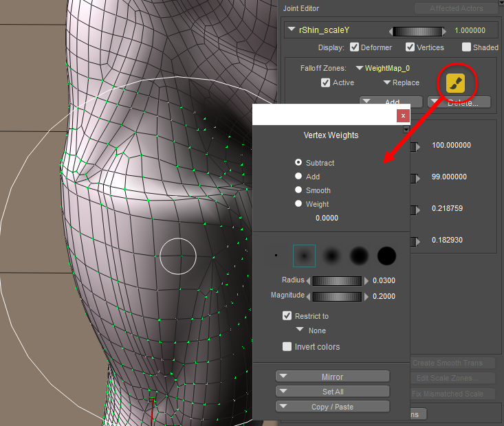The height and width of the screenshot is (426, 504).
Task: Enable the Invert colors checkbox
Action: coord(287,347)
